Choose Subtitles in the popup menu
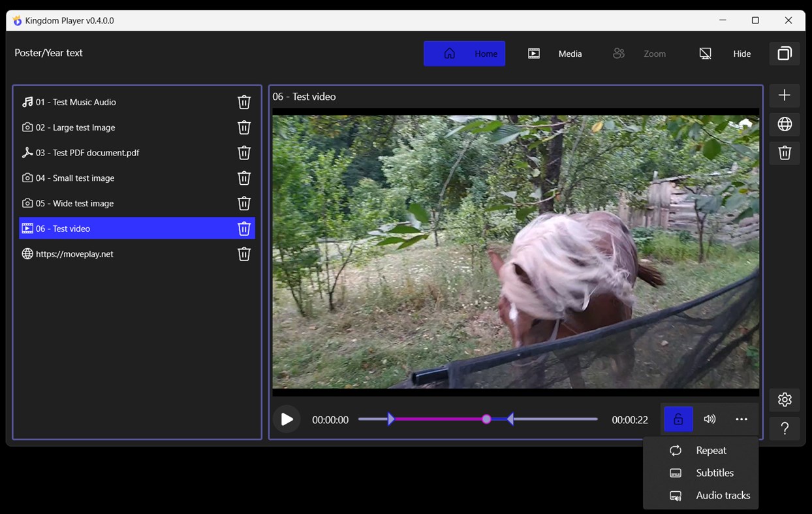 click(x=700, y=473)
